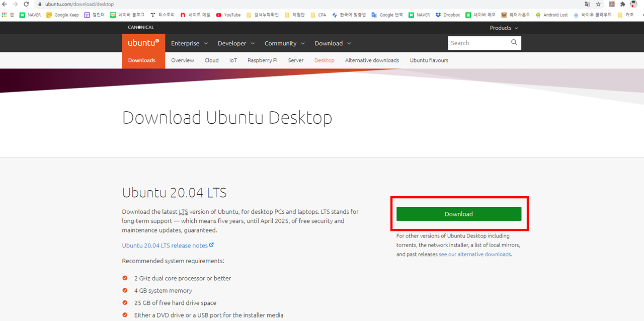This screenshot has height=321, width=644.
Task: Click the 4 GB system memory requirement
Action: click(163, 291)
